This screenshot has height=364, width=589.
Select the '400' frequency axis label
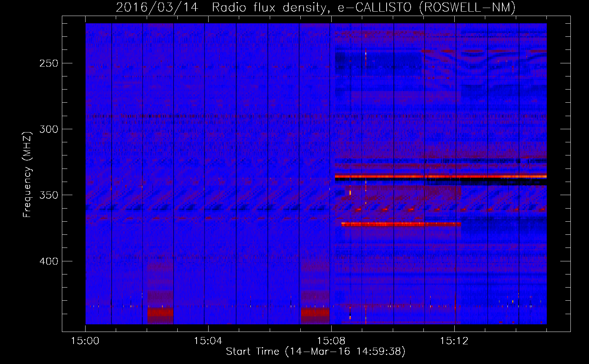coord(48,261)
